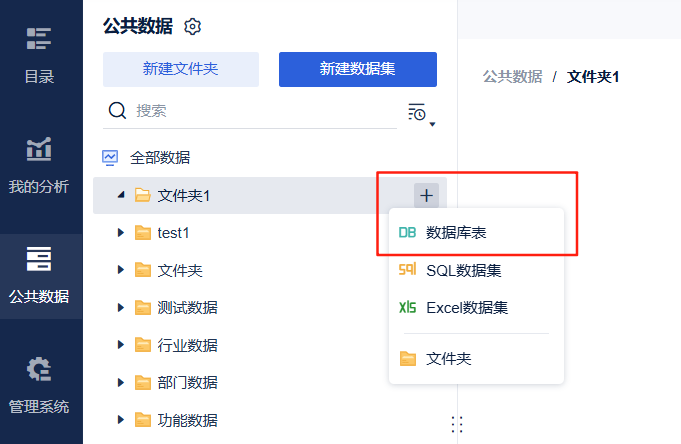Select 全部数据 in the tree
Image resolution: width=681 pixels, height=444 pixels.
(x=159, y=157)
